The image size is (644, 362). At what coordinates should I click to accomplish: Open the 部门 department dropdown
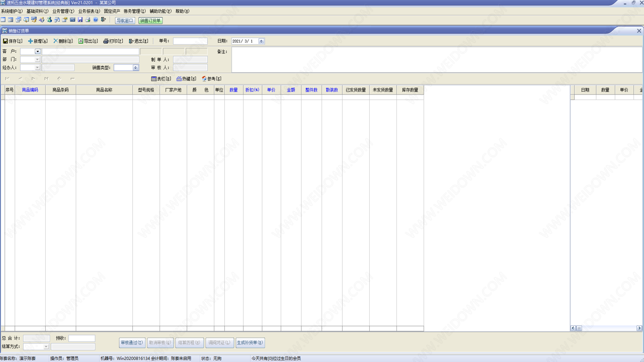(37, 59)
